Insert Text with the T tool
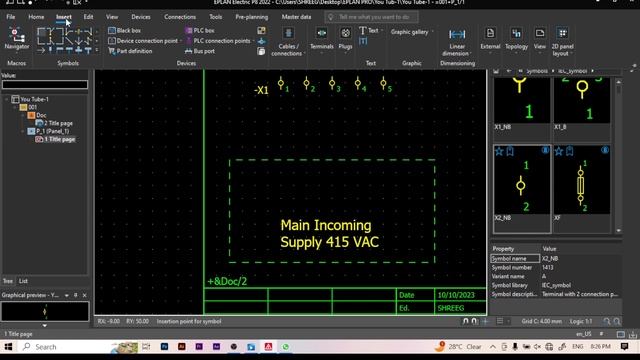This screenshot has width=640, height=360. point(369,31)
